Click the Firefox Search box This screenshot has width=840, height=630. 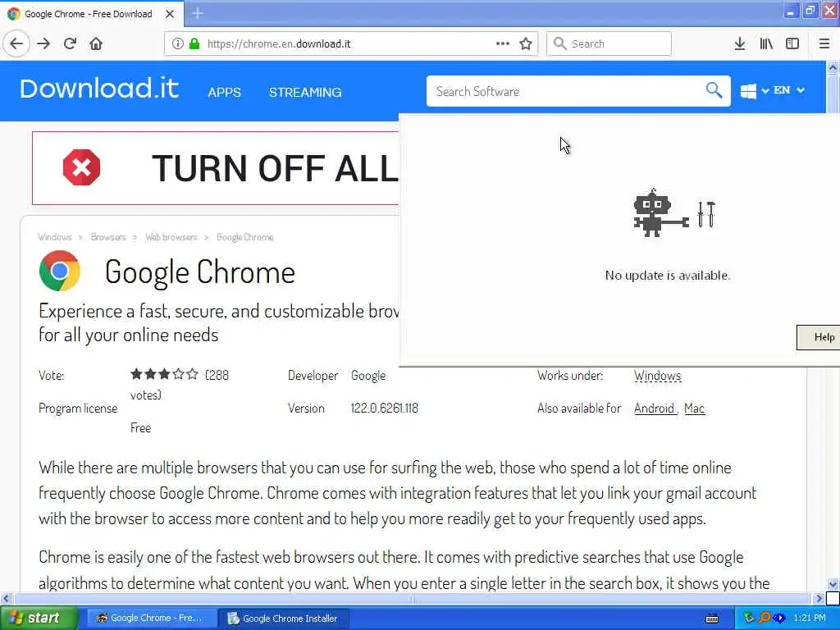click(609, 43)
